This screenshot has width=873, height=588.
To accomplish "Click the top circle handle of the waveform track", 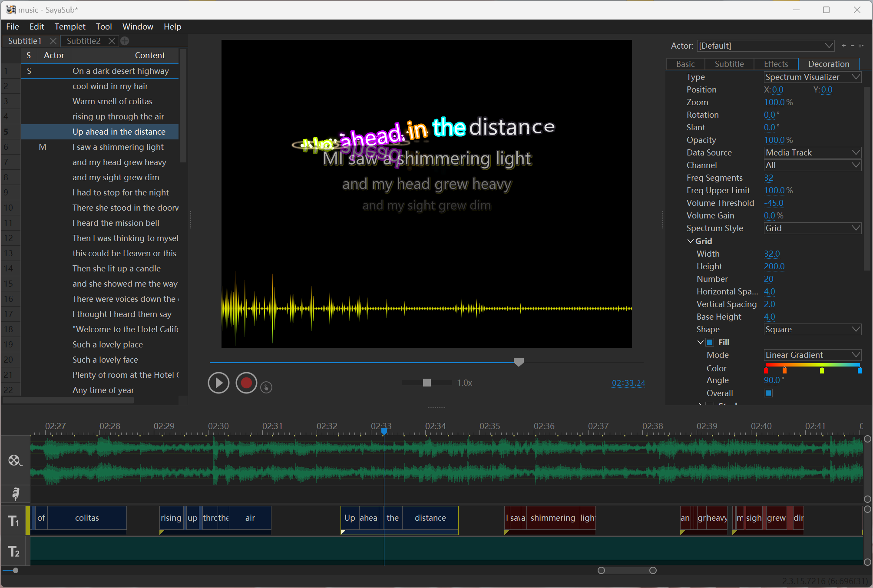I will [x=867, y=439].
